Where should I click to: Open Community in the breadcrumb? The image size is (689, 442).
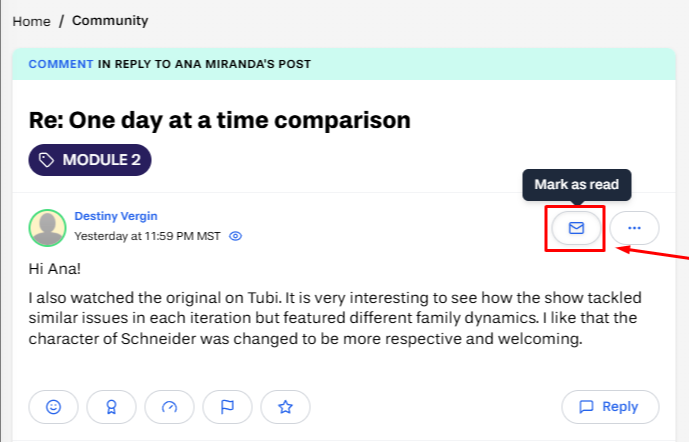(110, 21)
